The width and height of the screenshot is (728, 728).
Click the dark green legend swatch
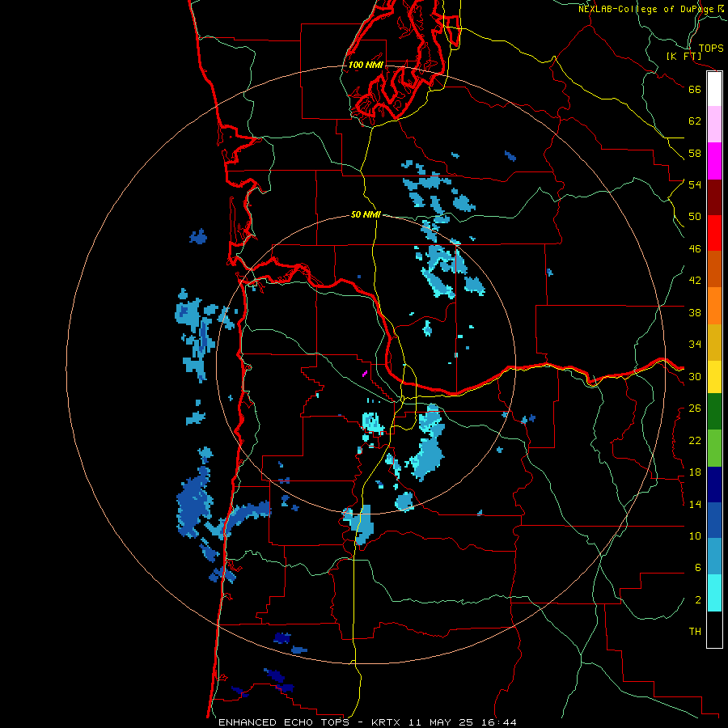(714, 412)
